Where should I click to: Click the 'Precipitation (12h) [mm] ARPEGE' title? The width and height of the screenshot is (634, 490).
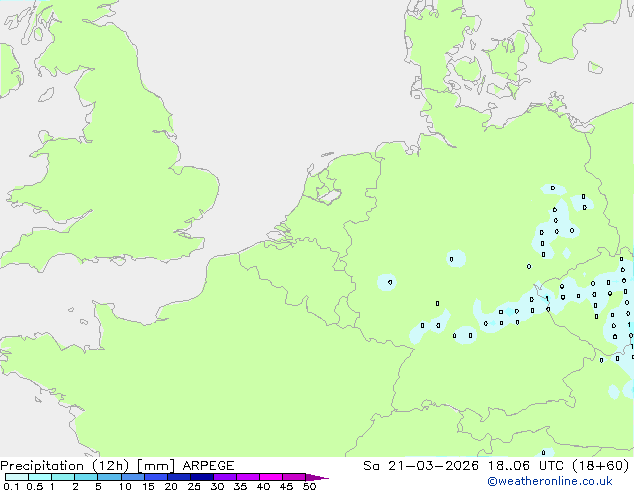coord(117,466)
